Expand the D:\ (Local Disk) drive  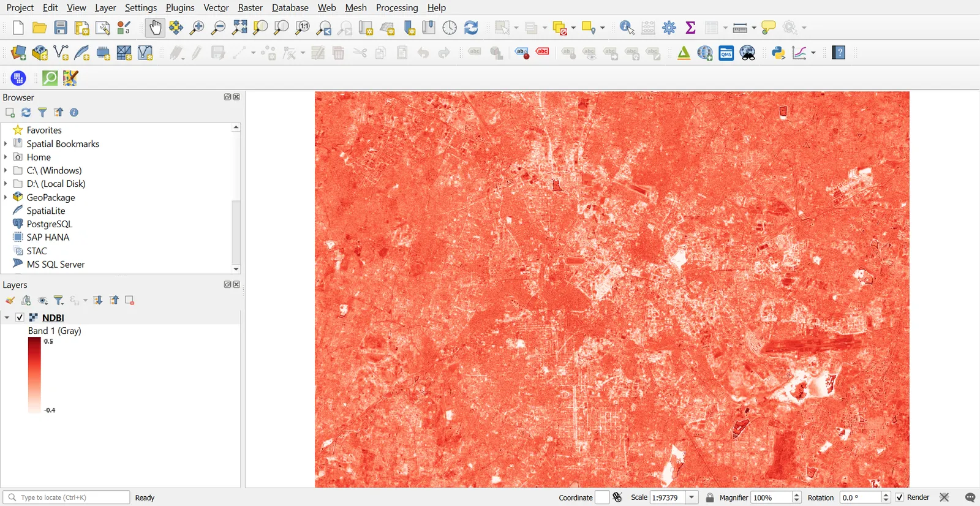point(6,184)
